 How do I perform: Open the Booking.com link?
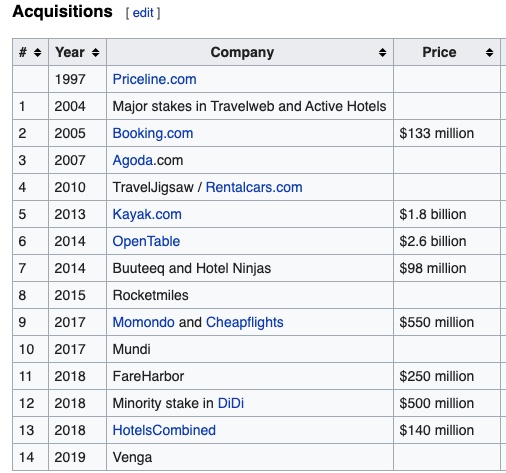click(x=153, y=133)
